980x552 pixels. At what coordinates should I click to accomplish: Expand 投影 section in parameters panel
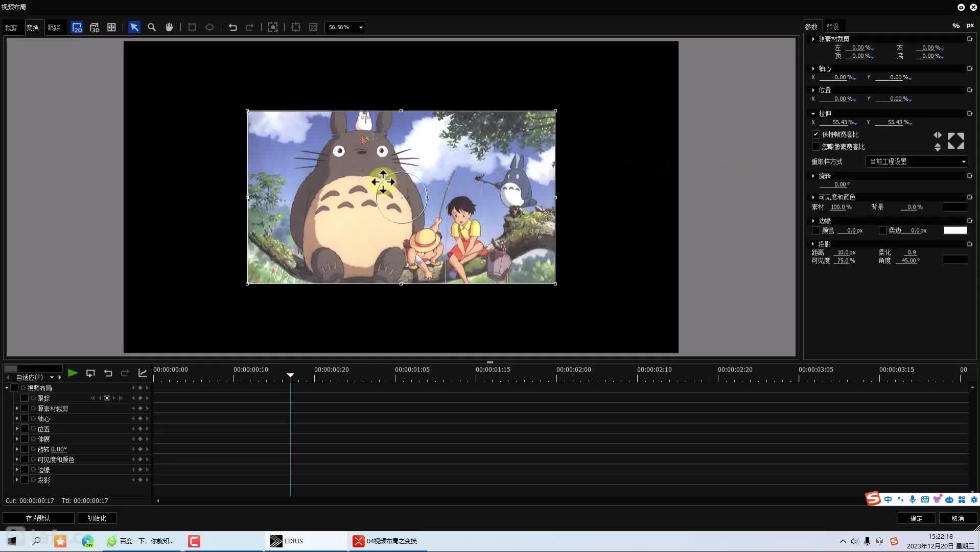tap(813, 244)
